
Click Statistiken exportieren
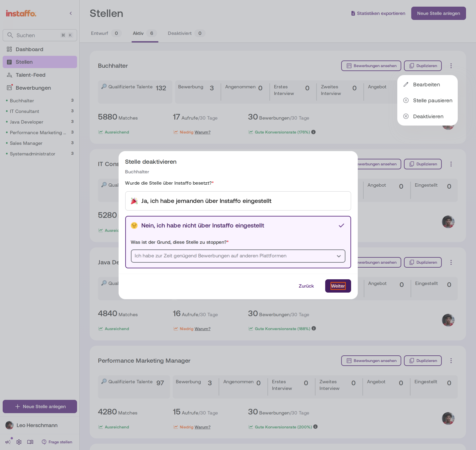[x=378, y=13]
